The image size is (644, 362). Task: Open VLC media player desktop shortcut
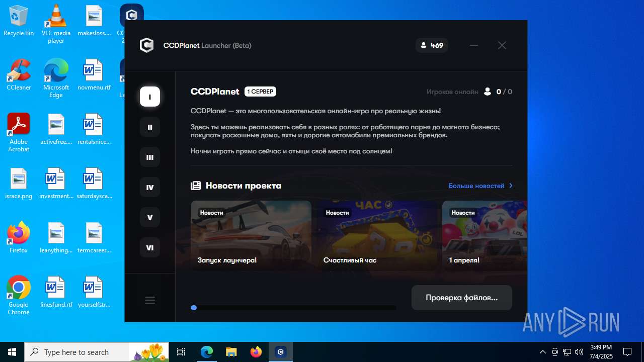point(56,24)
